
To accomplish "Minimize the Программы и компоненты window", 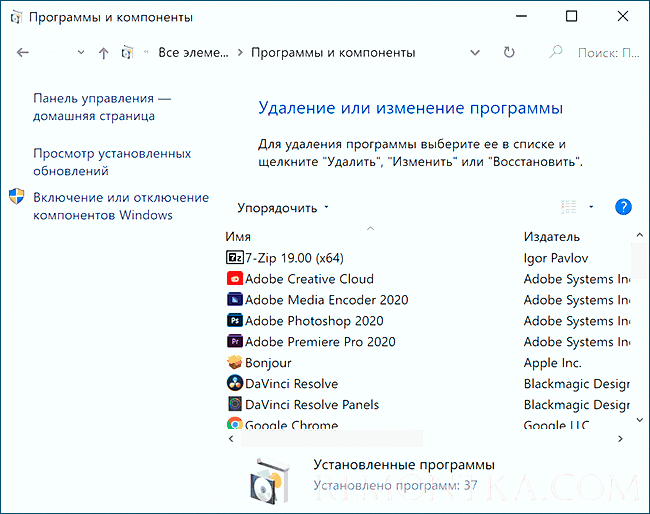I will [521, 16].
